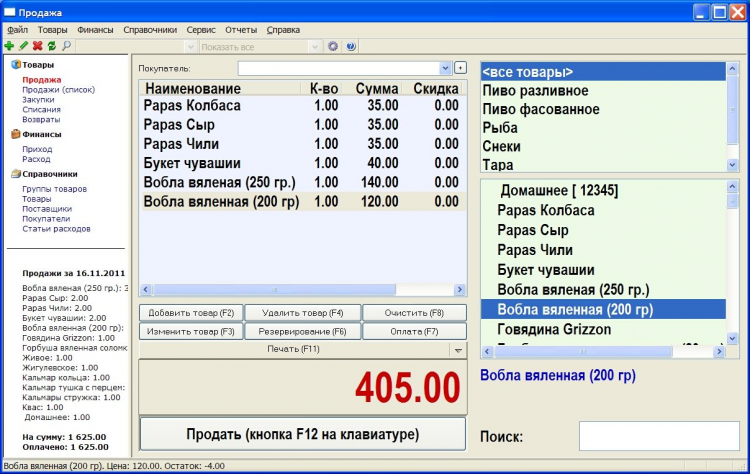750x474 pixels.
Task: Select Вобла вяленая (250 гр.) receipt row
Action: click(303, 182)
